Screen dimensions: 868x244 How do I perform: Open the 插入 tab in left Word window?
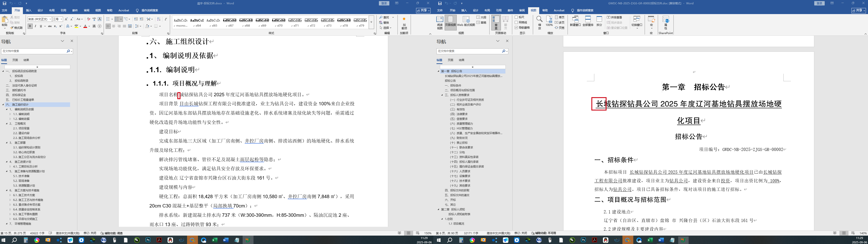(29, 10)
